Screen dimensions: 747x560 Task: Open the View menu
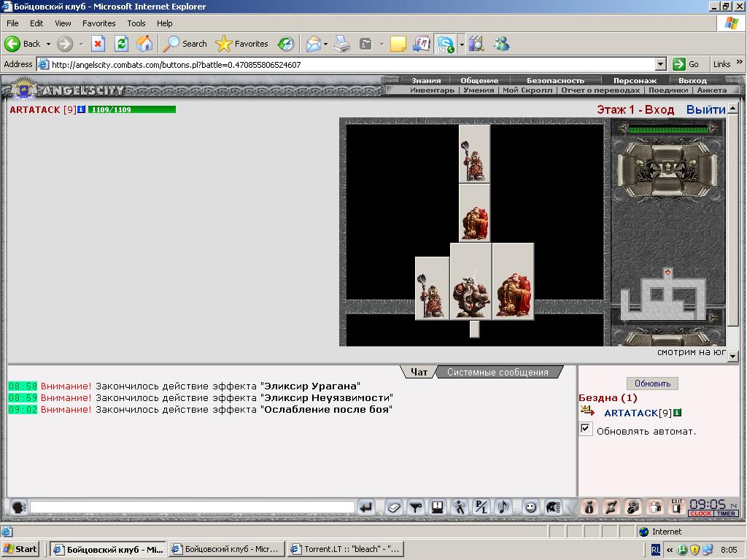[x=63, y=23]
